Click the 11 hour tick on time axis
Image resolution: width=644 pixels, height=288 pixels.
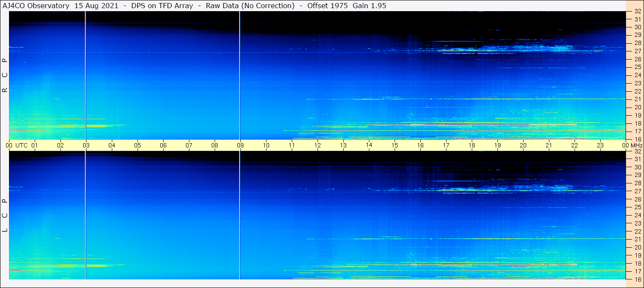(x=292, y=145)
